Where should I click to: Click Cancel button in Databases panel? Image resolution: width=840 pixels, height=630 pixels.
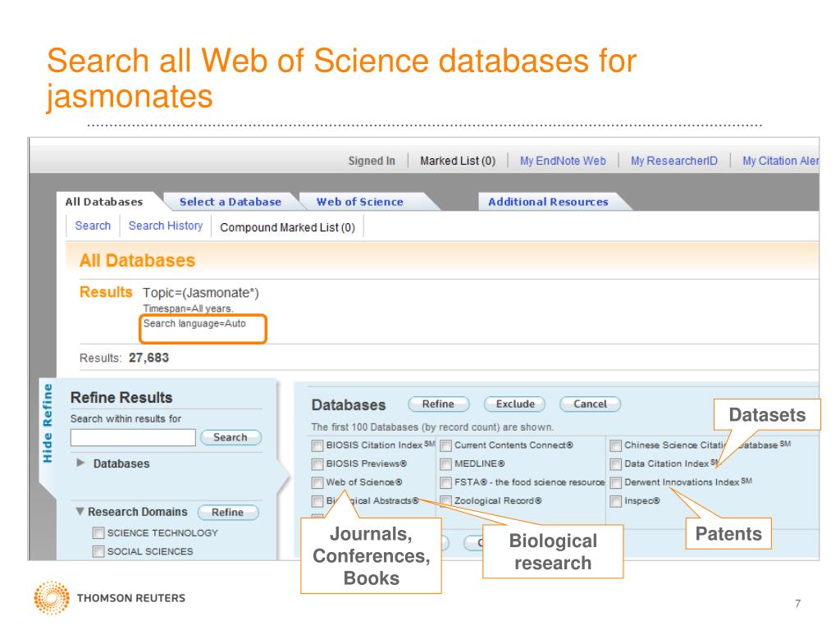[591, 404]
